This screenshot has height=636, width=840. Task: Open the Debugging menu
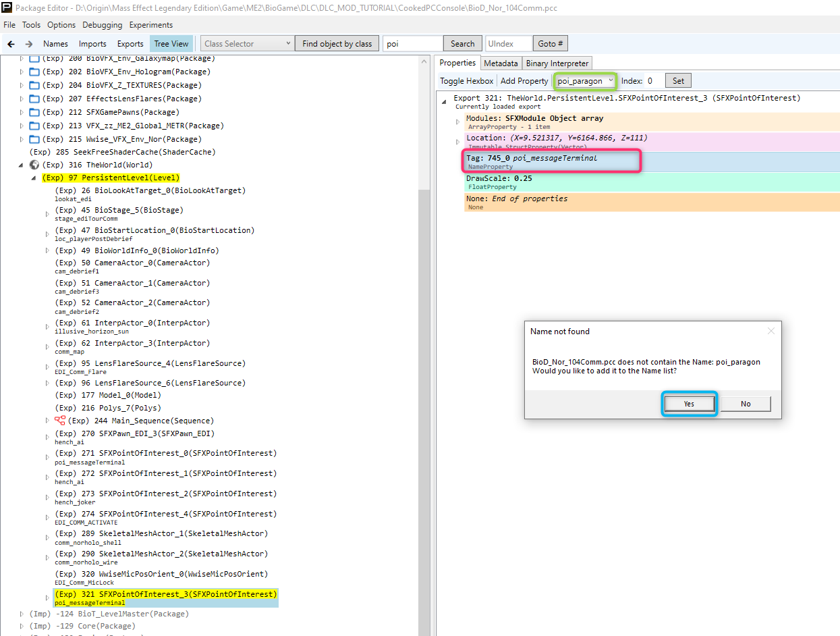(103, 25)
